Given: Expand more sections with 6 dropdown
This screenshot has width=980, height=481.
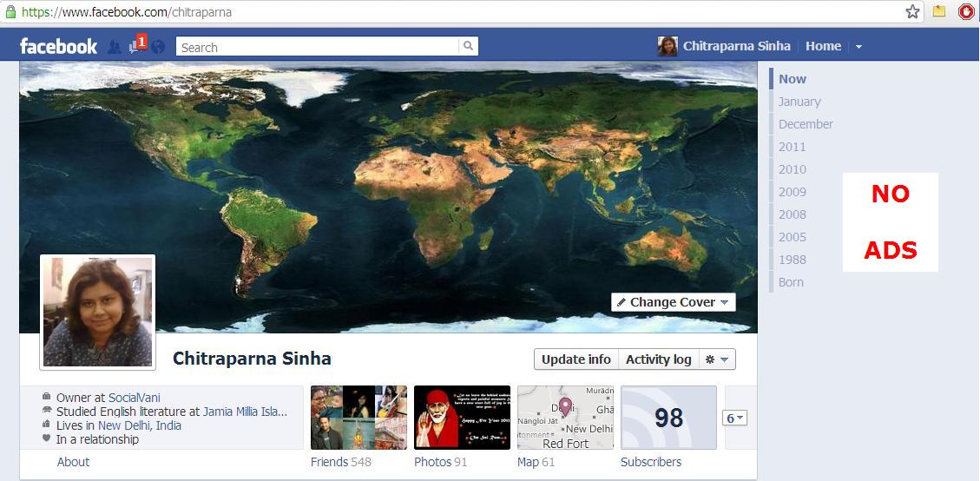Looking at the screenshot, I should click(x=734, y=418).
